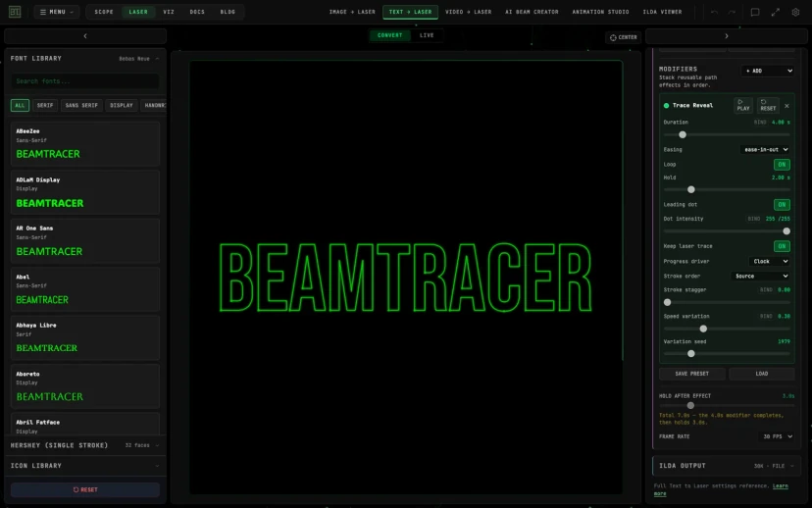Switch to Viz tab

click(169, 12)
